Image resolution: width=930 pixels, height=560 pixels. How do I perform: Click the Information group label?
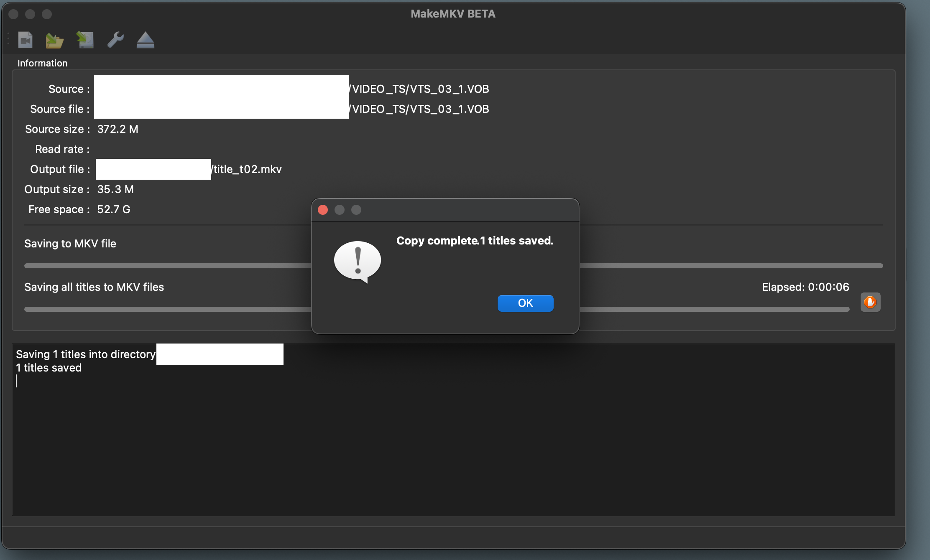pyautogui.click(x=42, y=63)
